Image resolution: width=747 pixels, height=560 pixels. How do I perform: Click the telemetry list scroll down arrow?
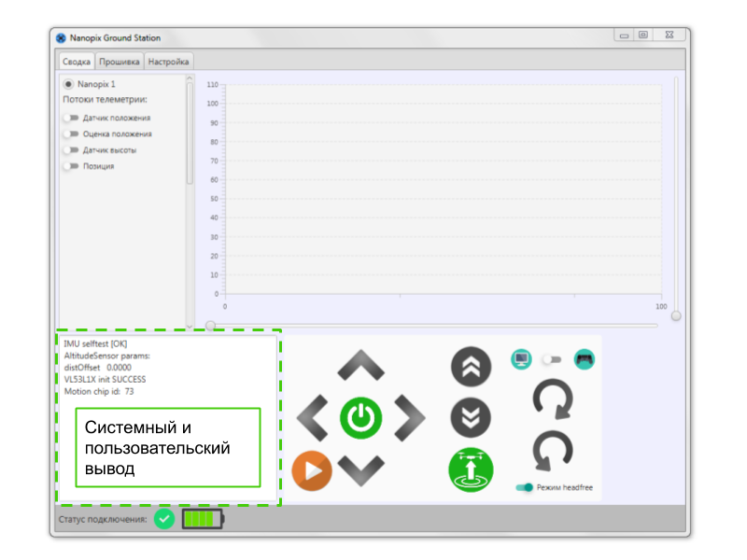(190, 327)
